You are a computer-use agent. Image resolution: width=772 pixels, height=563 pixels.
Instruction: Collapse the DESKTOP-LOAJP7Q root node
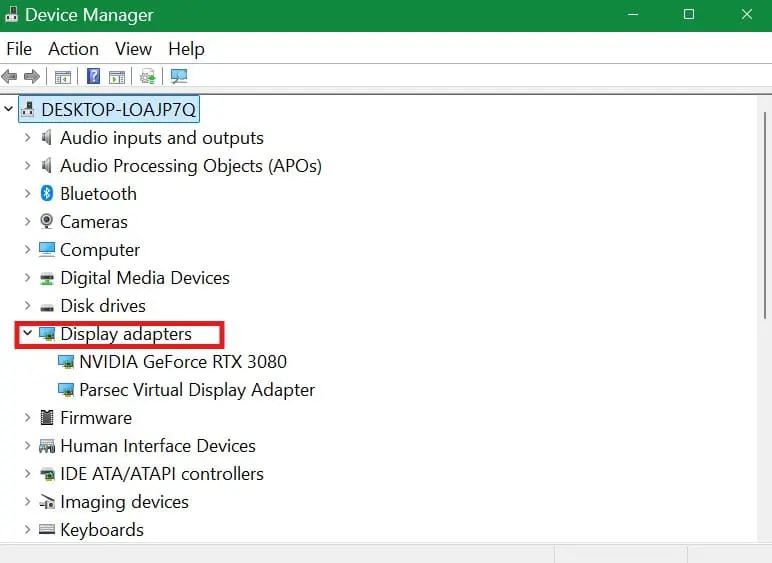click(8, 109)
